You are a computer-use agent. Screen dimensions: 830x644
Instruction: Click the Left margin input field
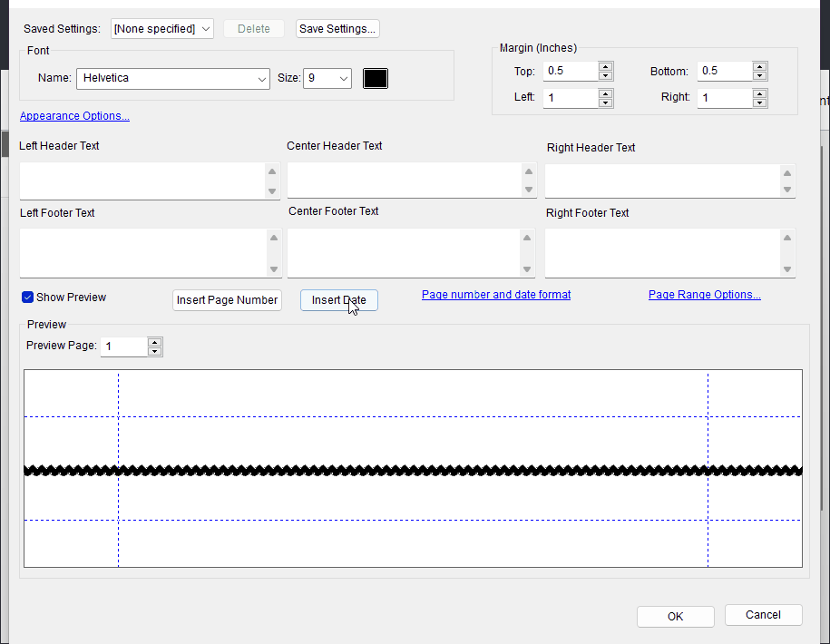571,98
